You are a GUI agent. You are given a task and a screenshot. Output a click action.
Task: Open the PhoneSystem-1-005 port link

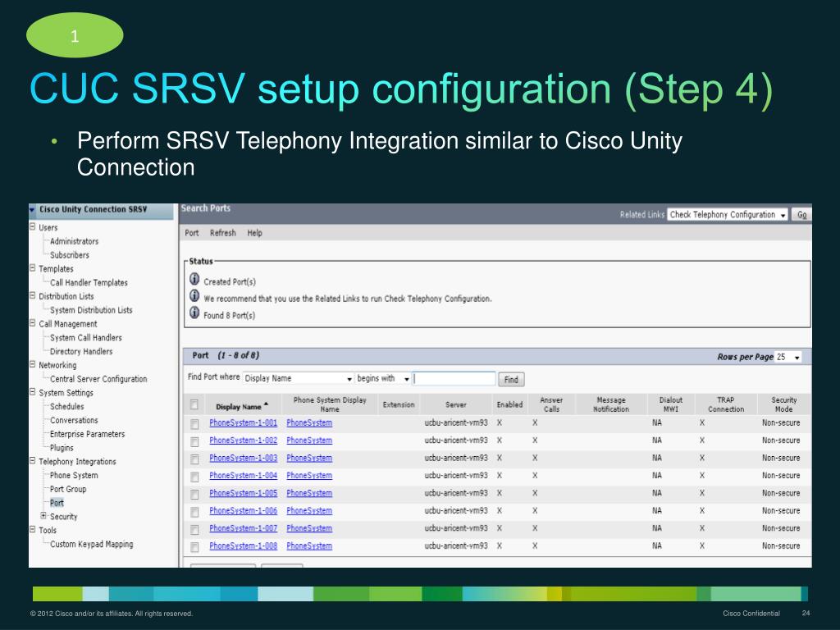[x=243, y=493]
